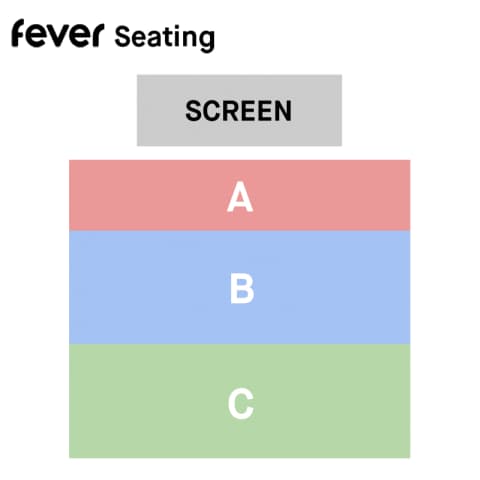The width and height of the screenshot is (480, 480).
Task: Pick the middle zone of the seating map
Action: pos(240,287)
